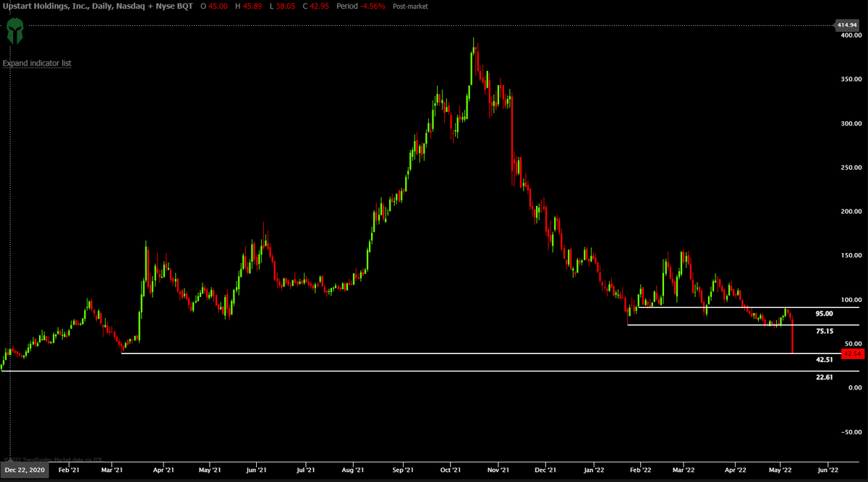The width and height of the screenshot is (868, 482).
Task: Select the 75.15 support level label
Action: 825,332
